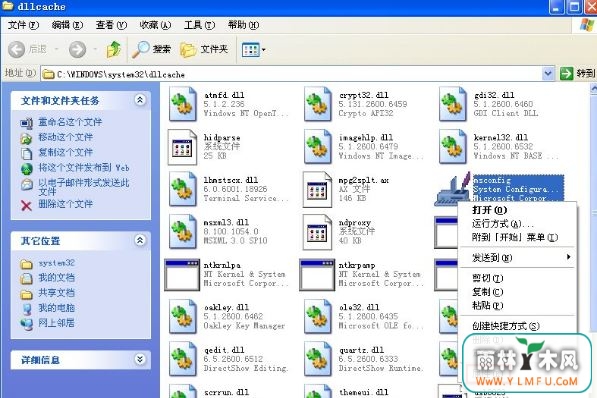Expand the 详细信息 panel
Screen dimensions: 597x398
pos(140,359)
